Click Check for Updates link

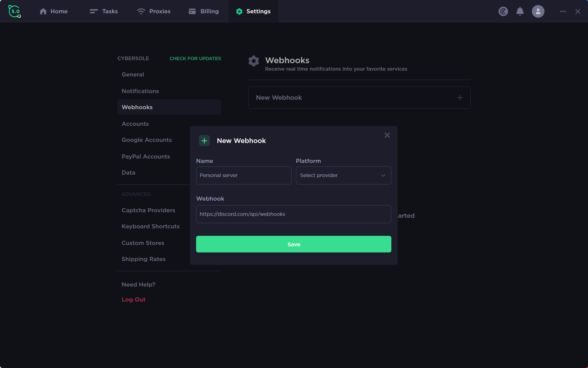pos(195,58)
